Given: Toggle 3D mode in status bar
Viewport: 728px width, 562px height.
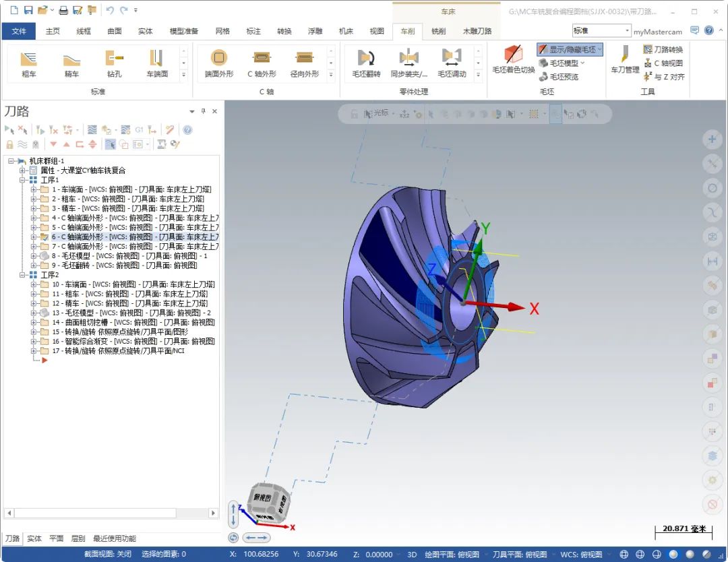Looking at the screenshot, I should pyautogui.click(x=412, y=555).
